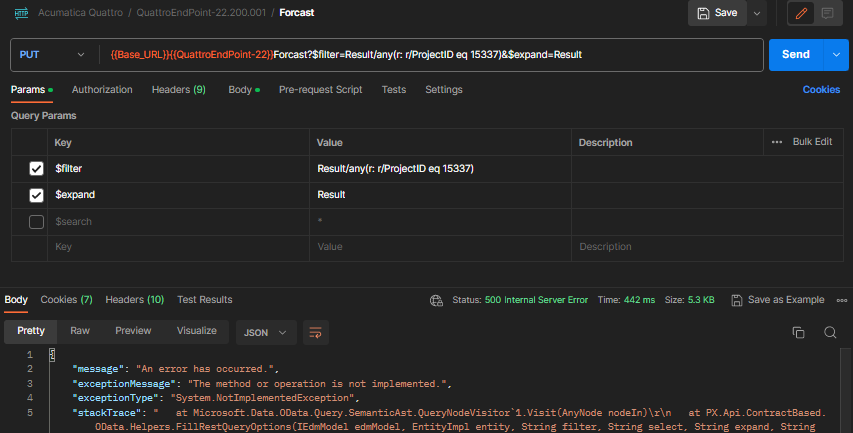Click the response size 5.3 KB
The height and width of the screenshot is (433, 853).
pos(701,300)
